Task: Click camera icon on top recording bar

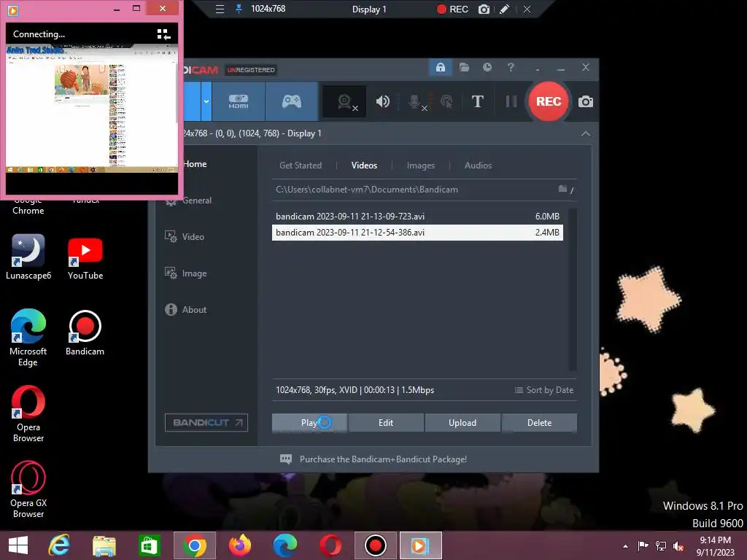Action: pos(484,9)
